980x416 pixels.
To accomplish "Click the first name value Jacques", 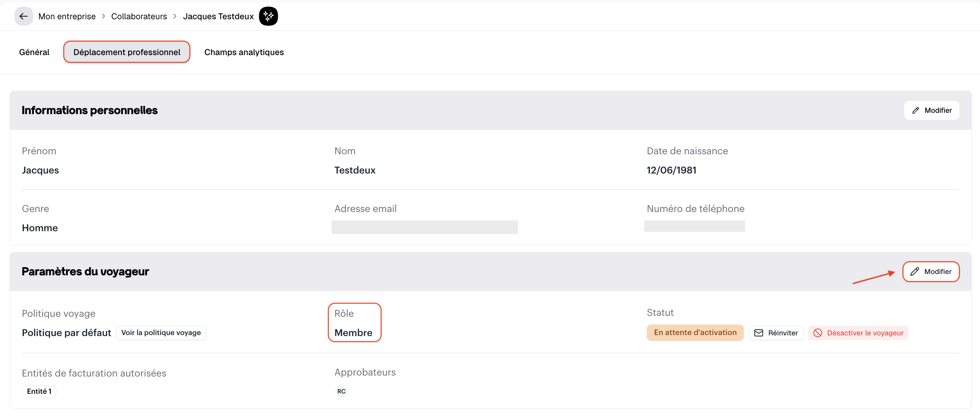I will (40, 170).
